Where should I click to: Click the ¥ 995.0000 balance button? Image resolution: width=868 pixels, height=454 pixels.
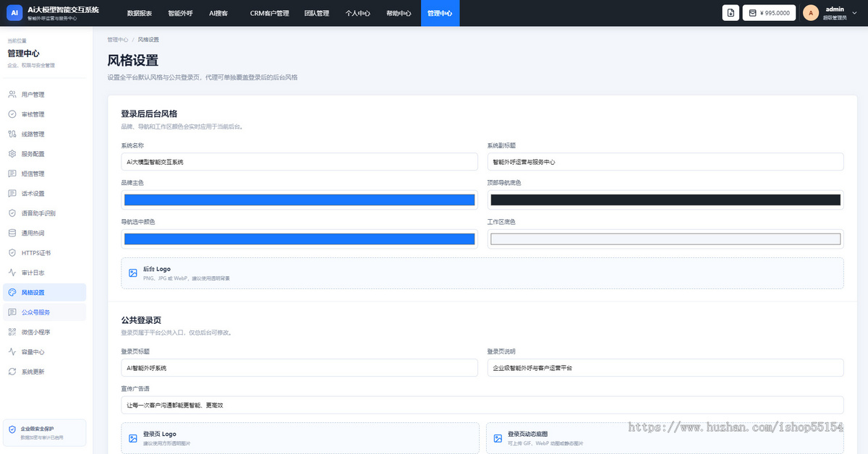[x=769, y=13]
